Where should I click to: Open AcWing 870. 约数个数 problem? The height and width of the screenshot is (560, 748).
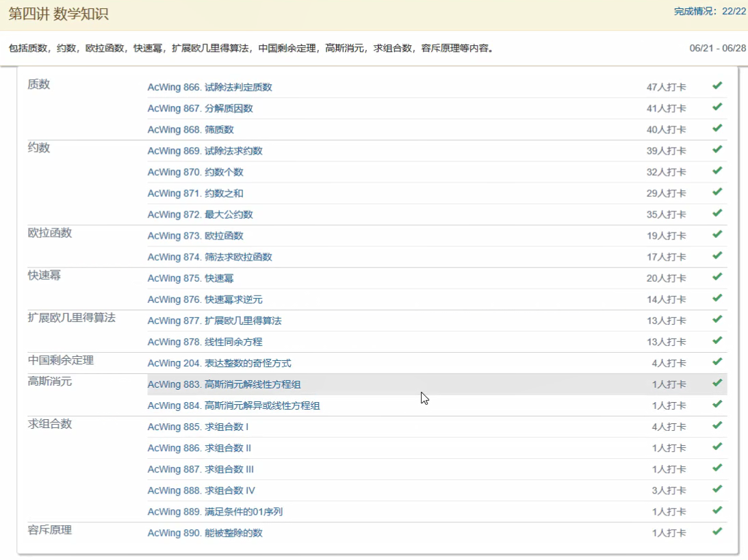click(x=195, y=172)
